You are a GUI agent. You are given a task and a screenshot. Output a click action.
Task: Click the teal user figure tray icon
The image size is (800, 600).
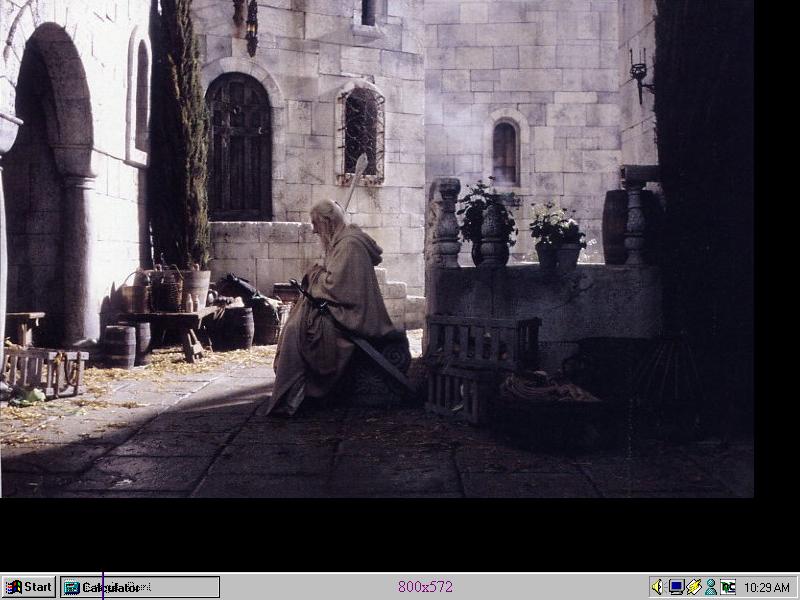point(710,587)
